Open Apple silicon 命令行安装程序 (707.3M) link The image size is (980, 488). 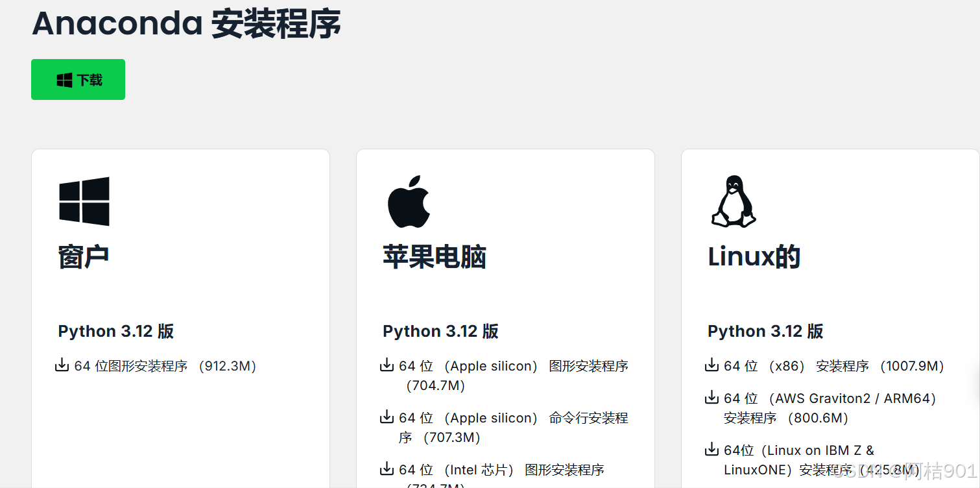pyautogui.click(x=514, y=428)
